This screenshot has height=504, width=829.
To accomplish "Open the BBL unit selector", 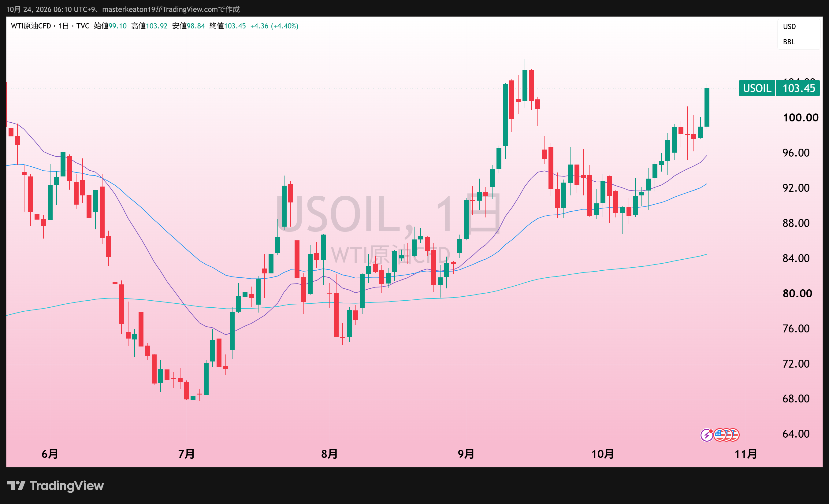I will [789, 42].
